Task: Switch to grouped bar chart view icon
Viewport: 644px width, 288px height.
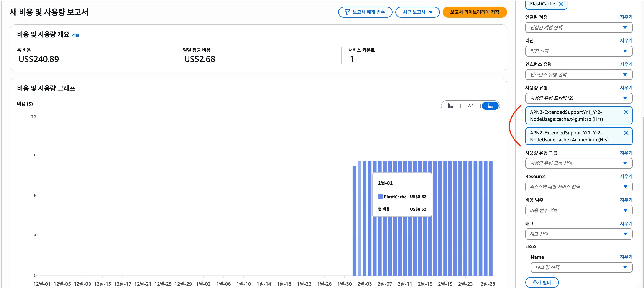Action: click(451, 106)
